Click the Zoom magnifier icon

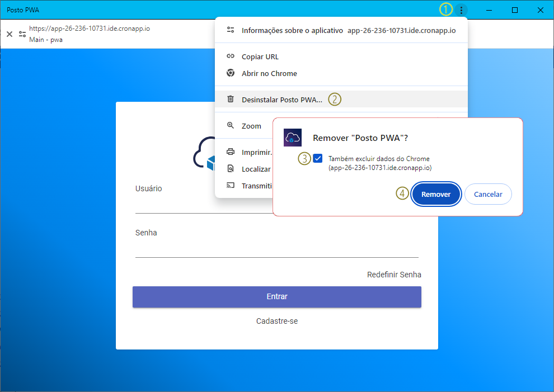click(231, 125)
